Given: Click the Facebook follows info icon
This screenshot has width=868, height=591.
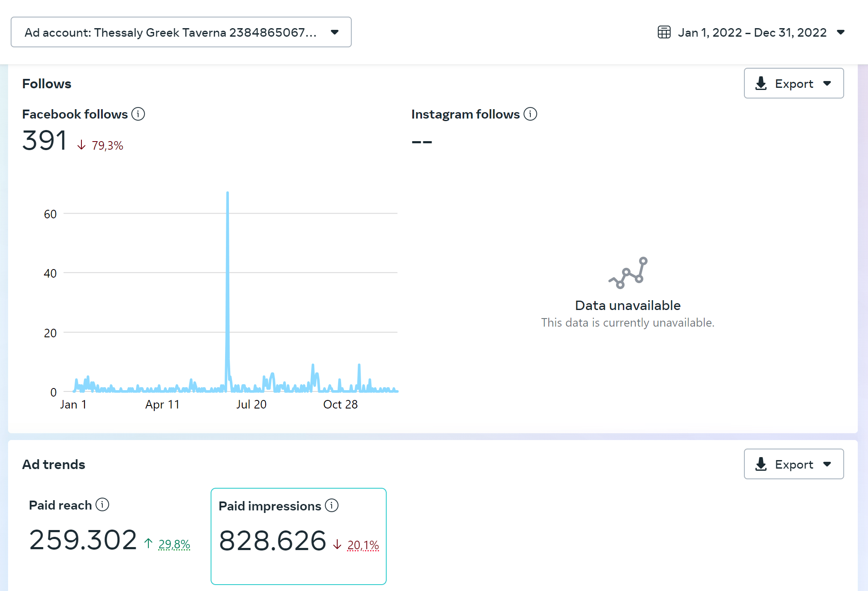Looking at the screenshot, I should click(x=138, y=114).
